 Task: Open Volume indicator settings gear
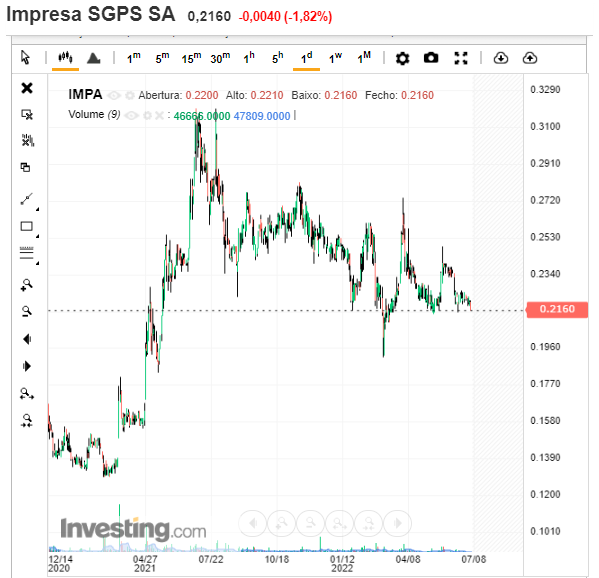pos(147,115)
